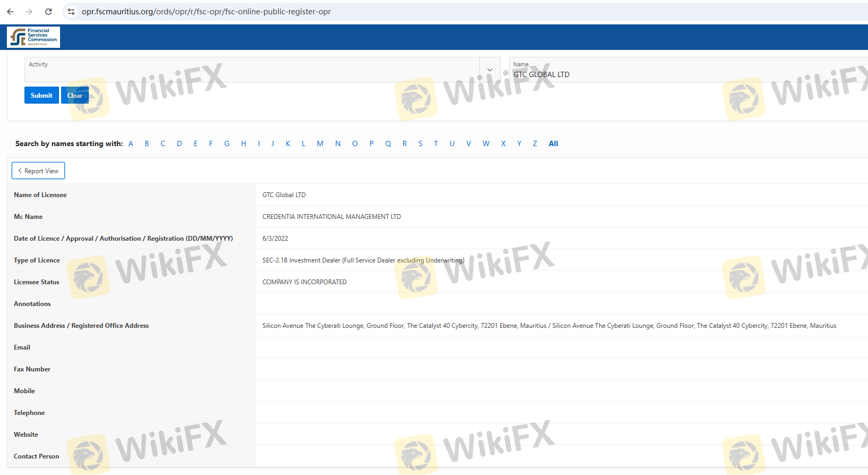Image resolution: width=868 pixels, height=475 pixels.
Task: Select licensee name value 'GTC Global LTD'
Action: 284,195
